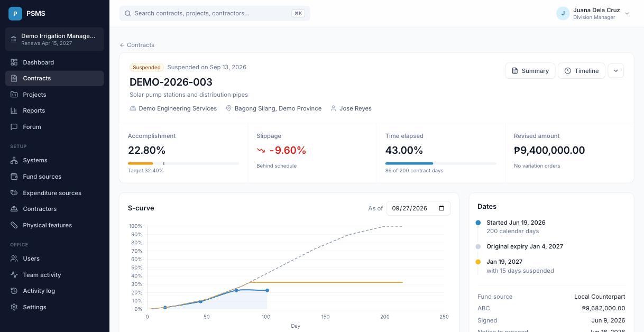The width and height of the screenshot is (644, 332).
Task: Open the Dashboard menu item
Action: click(x=54, y=62)
